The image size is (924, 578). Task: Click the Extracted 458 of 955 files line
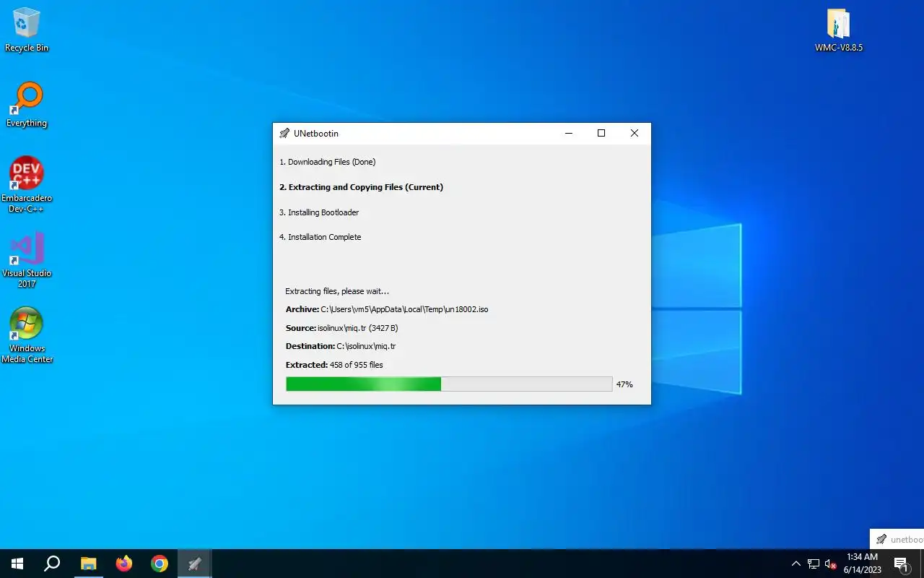pos(334,365)
